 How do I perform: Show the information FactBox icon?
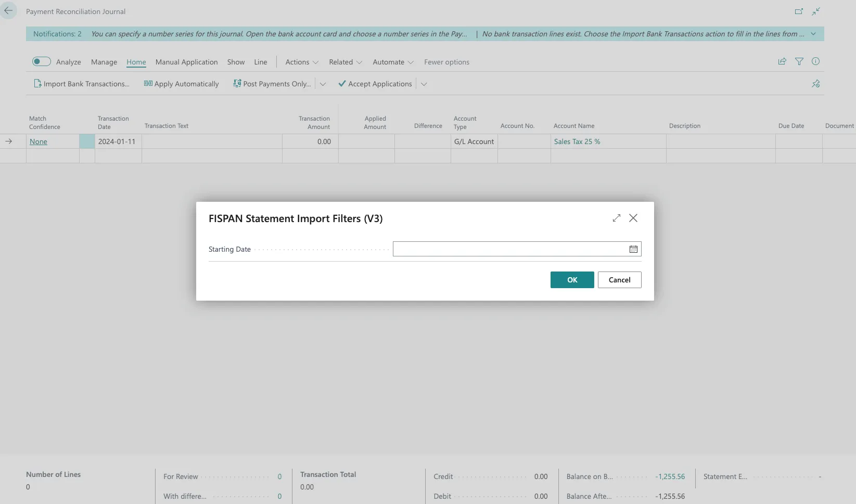pyautogui.click(x=816, y=61)
